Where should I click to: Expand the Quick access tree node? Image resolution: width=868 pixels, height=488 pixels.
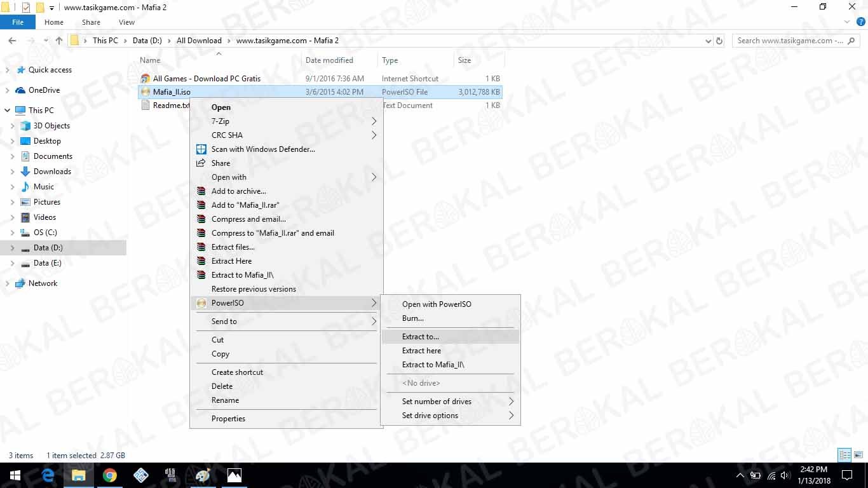pos(7,70)
